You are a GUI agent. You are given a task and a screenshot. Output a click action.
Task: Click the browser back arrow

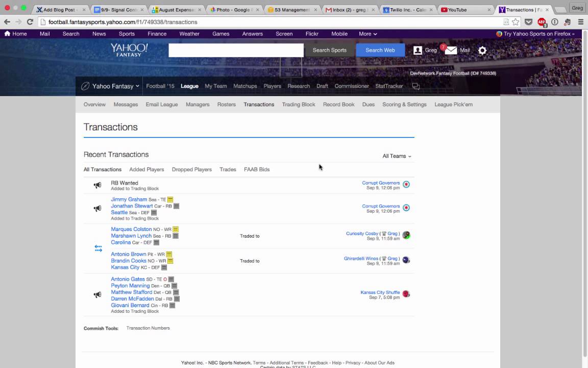[7, 22]
